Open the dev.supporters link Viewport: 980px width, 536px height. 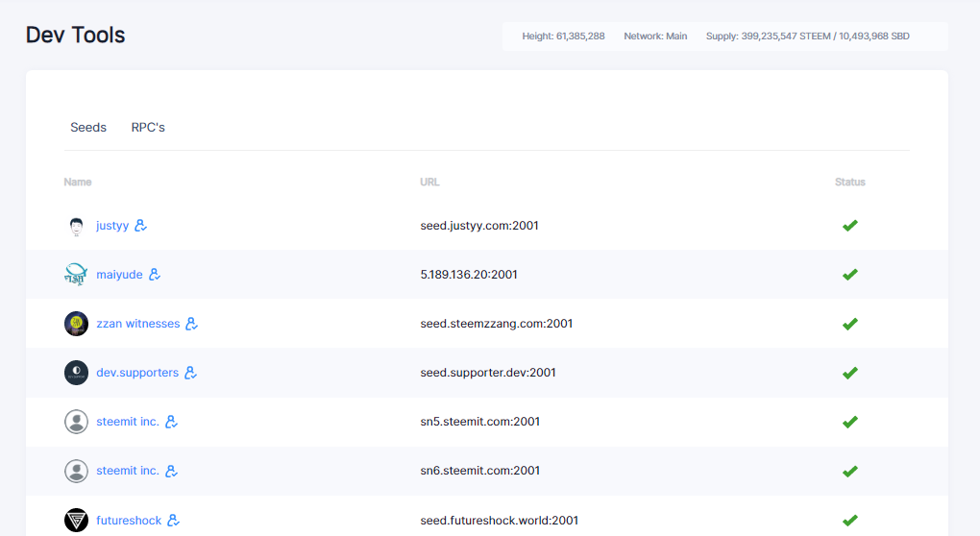click(x=137, y=373)
